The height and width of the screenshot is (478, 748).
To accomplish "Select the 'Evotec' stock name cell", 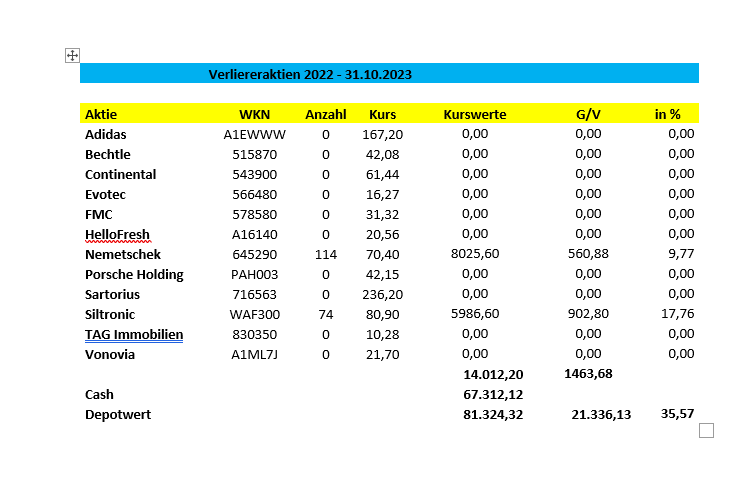I will point(105,195).
